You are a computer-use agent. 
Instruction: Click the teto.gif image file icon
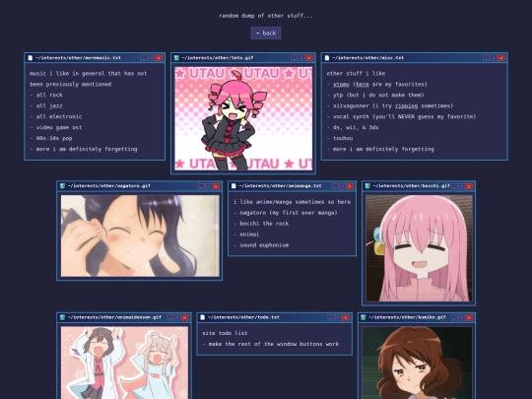pyautogui.click(x=176, y=58)
